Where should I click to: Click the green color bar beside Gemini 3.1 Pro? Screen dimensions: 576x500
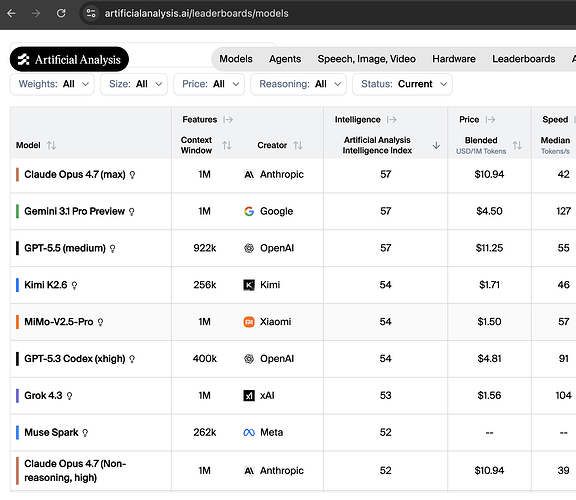point(17,211)
